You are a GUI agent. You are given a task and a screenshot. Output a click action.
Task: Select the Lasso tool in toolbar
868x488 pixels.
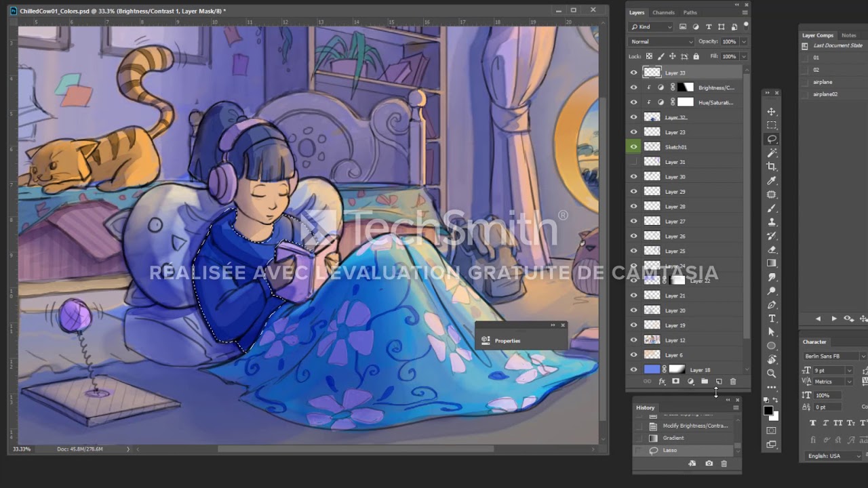pyautogui.click(x=772, y=139)
